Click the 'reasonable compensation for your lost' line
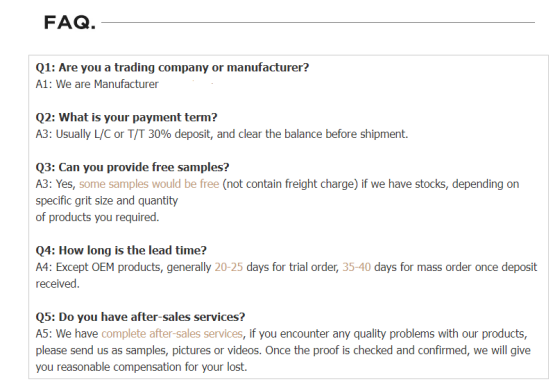Screen dimensions: 554x385 (x=141, y=367)
